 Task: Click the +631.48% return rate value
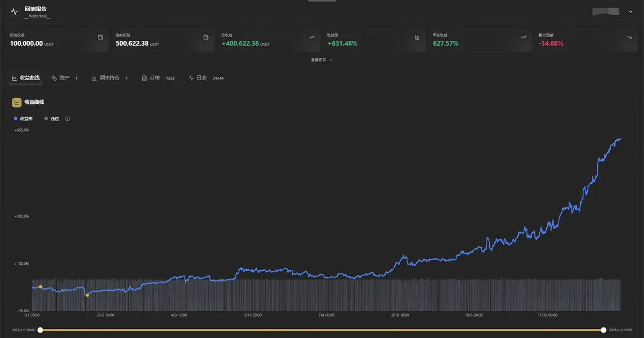click(342, 44)
